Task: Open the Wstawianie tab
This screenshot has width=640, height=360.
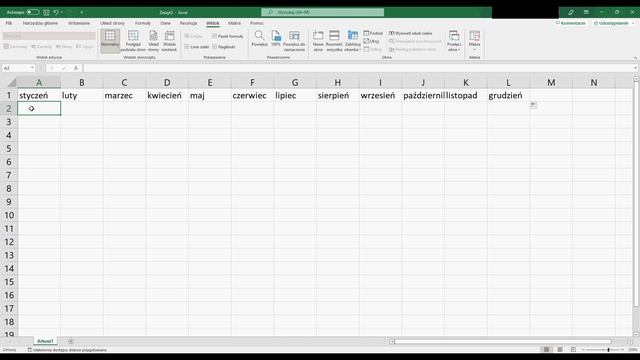Action: pyautogui.click(x=79, y=23)
